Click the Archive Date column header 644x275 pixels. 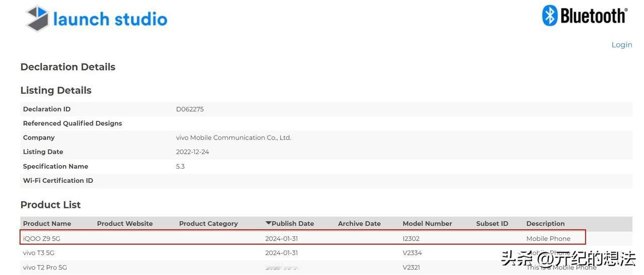[x=359, y=224]
